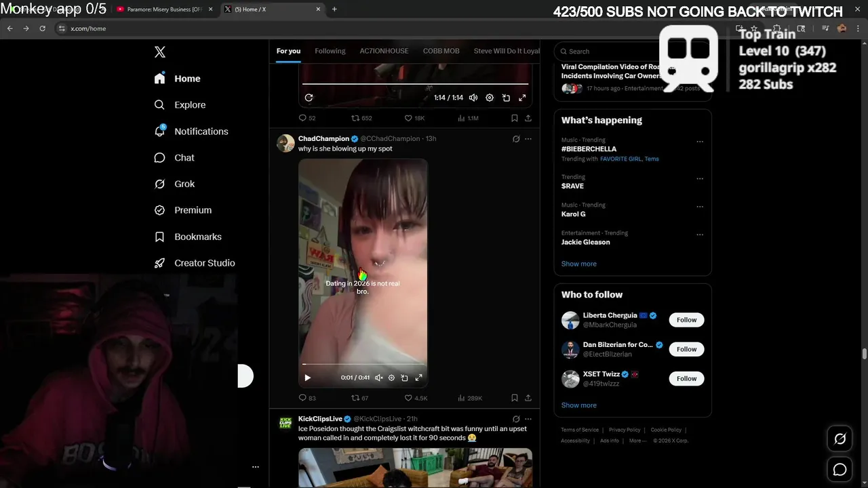This screenshot has width=868, height=488.
Task: Open the Terms of Service link
Action: pyautogui.click(x=580, y=430)
